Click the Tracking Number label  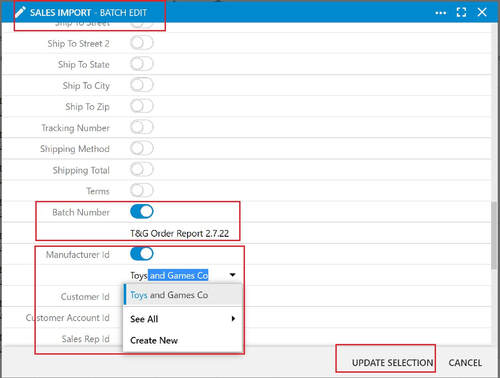coord(75,128)
